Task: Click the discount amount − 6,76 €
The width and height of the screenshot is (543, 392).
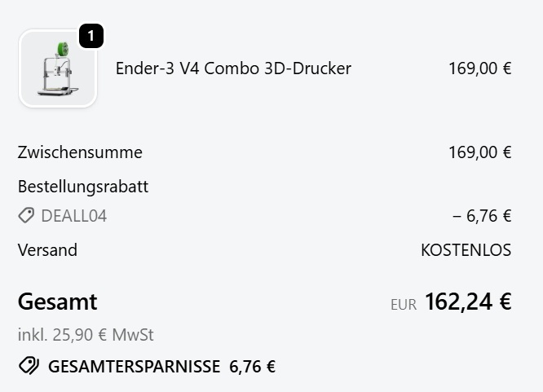Action: coord(481,216)
